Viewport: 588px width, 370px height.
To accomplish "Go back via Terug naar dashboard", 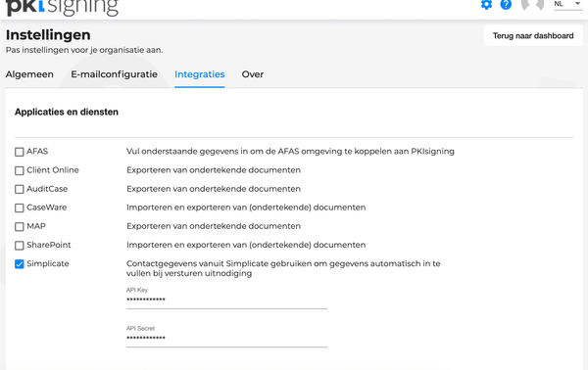I will click(533, 35).
